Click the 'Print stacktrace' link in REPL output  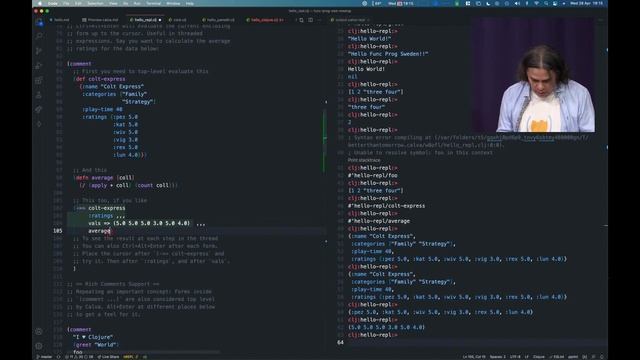tap(364, 160)
